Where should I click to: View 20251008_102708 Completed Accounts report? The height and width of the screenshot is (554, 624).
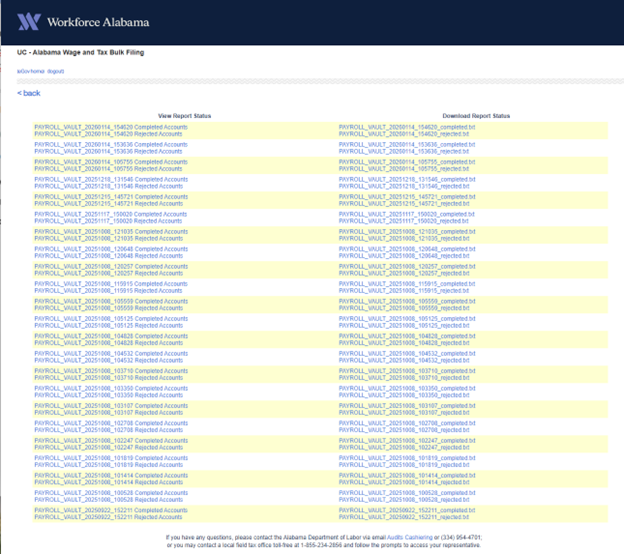coord(111,423)
